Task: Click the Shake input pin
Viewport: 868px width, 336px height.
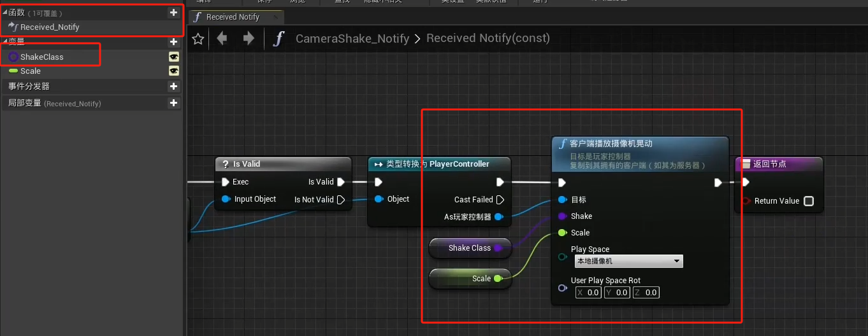Action: pos(562,216)
